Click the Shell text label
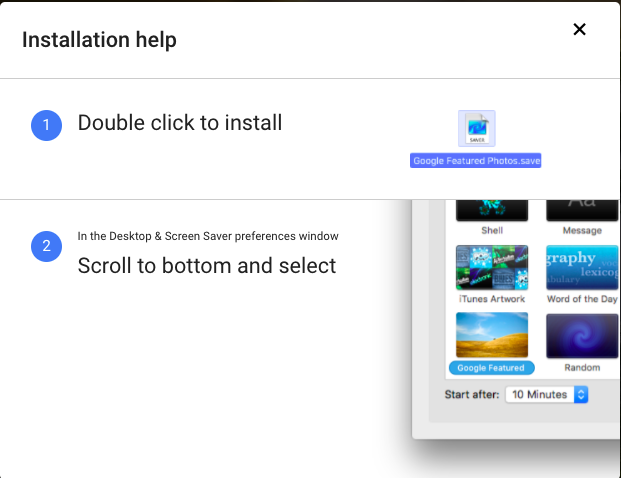Viewport: 621px width, 478px height. [x=491, y=231]
